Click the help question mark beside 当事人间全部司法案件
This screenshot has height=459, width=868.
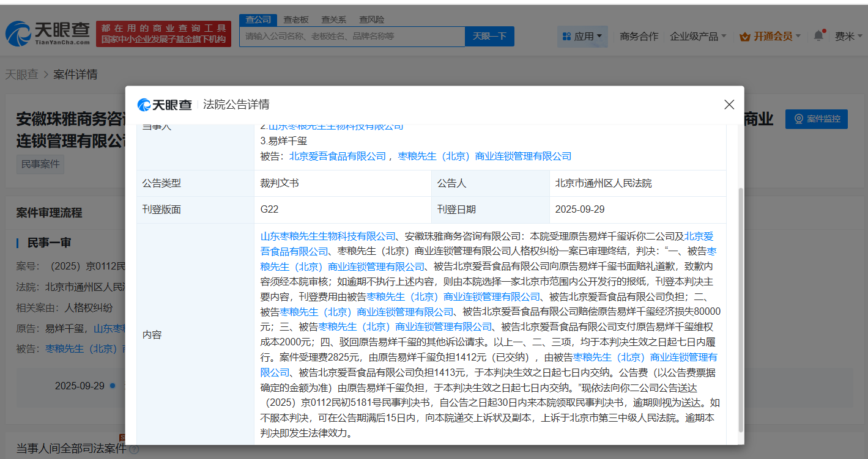(x=134, y=449)
